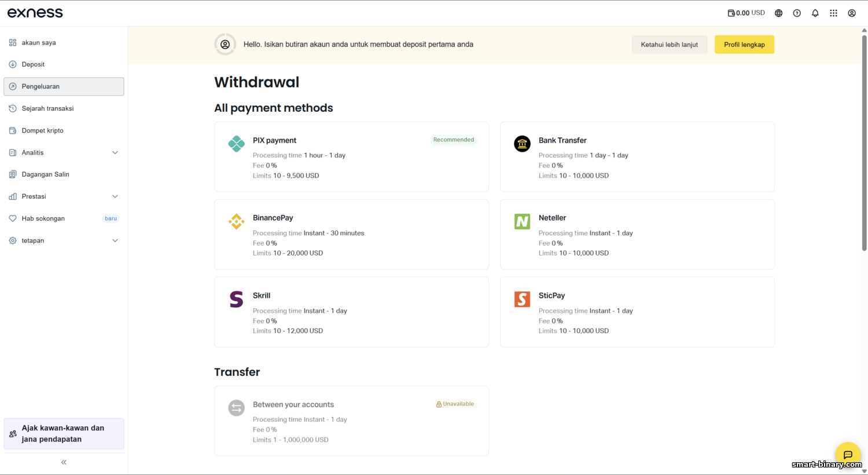
Task: Click Processing time Instant - 30 minutes
Action: click(308, 233)
